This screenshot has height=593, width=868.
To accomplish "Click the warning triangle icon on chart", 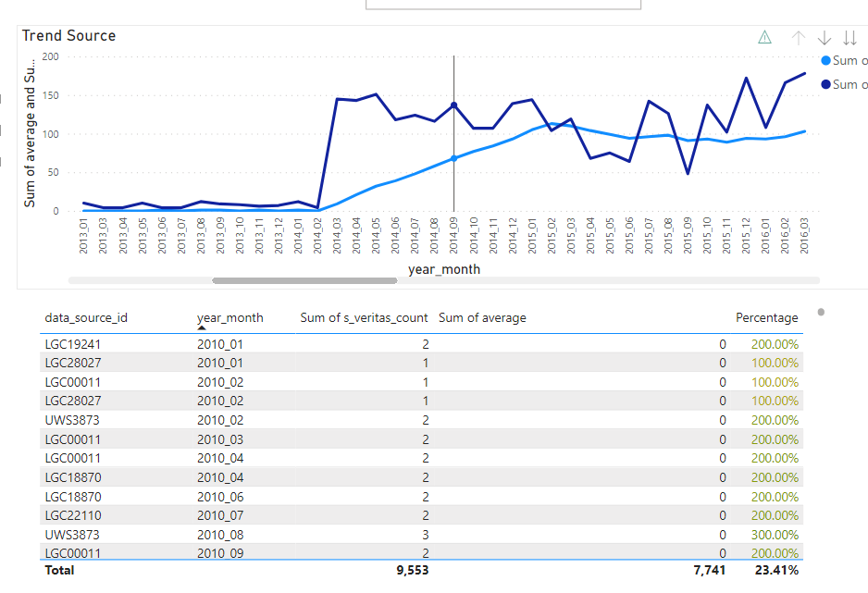I will point(764,38).
